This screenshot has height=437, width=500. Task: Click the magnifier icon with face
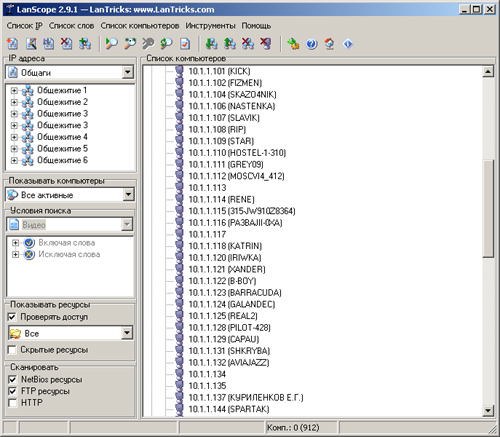click(x=130, y=44)
